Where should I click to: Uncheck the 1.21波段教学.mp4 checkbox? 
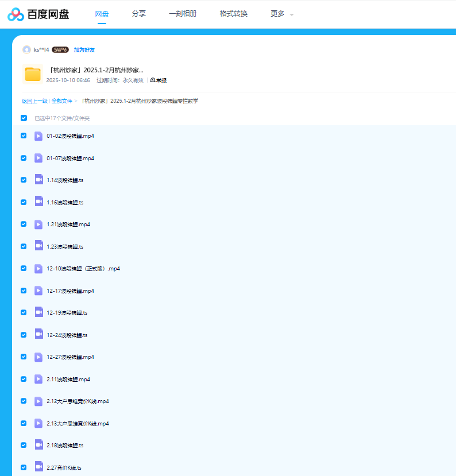pyautogui.click(x=24, y=224)
